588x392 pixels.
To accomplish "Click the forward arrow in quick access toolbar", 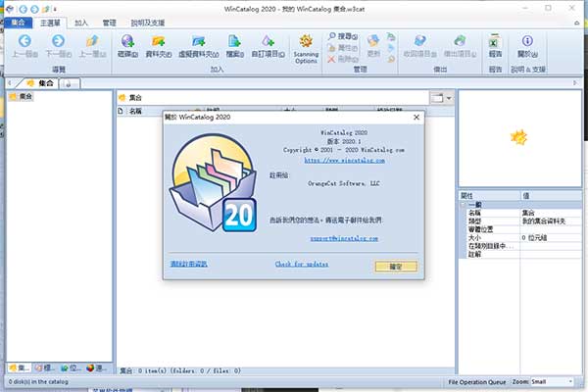I will (34, 9).
